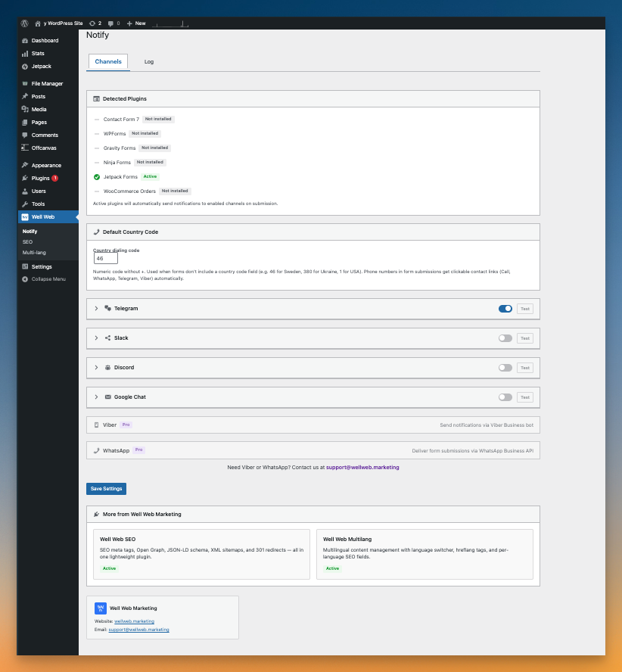This screenshot has height=672, width=622.
Task: Open the Plugins plug icon
Action: pos(25,178)
